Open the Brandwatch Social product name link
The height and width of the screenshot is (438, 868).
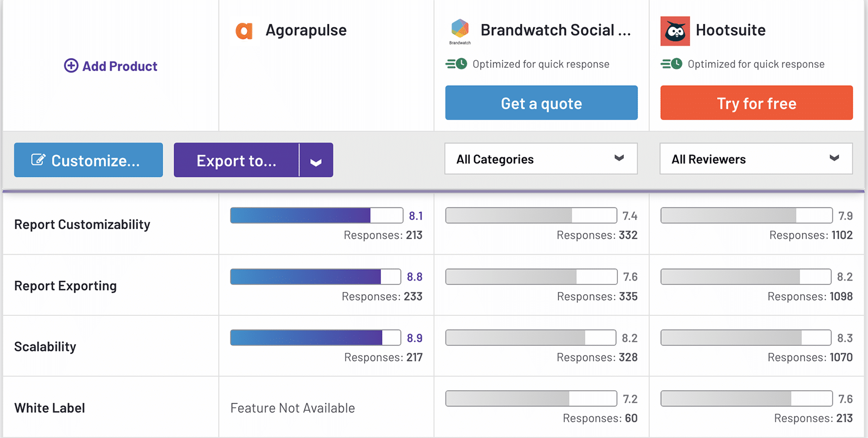tap(556, 30)
